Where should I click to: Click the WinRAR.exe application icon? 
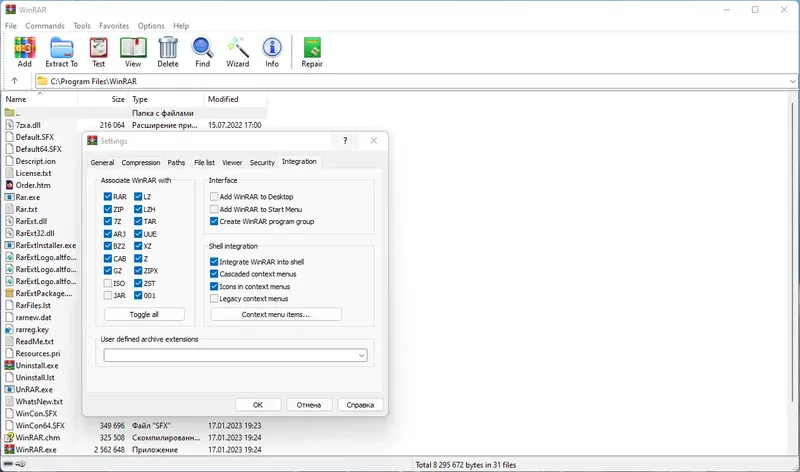(9, 450)
